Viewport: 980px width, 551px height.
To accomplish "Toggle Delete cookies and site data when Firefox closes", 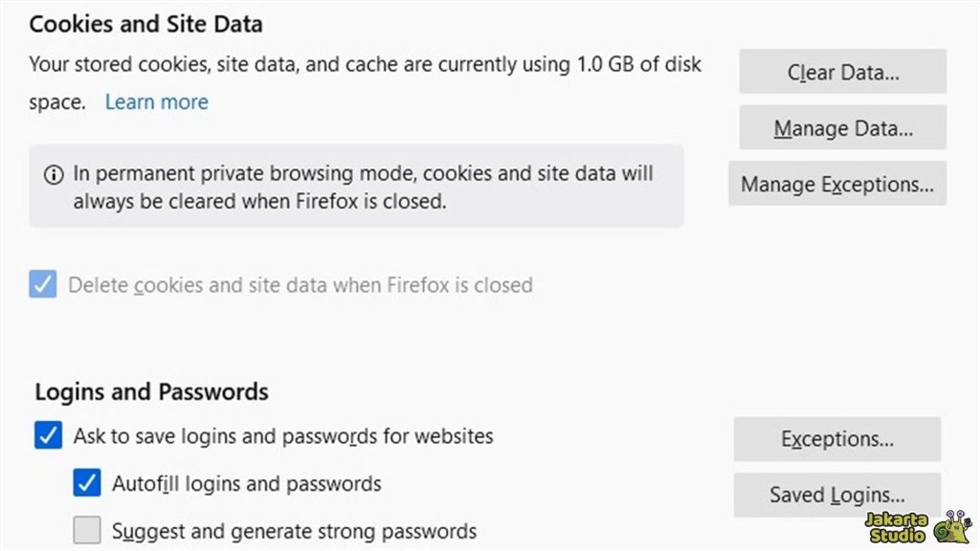I will pyautogui.click(x=42, y=284).
